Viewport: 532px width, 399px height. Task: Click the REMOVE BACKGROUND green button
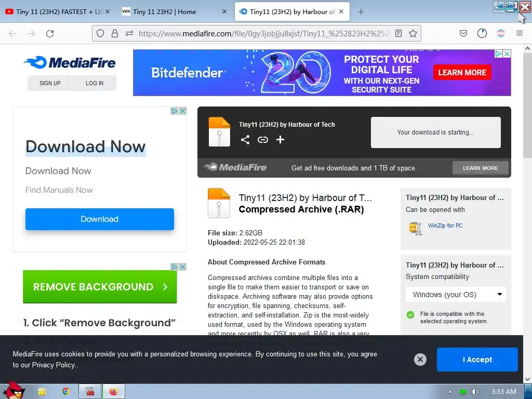pos(100,287)
